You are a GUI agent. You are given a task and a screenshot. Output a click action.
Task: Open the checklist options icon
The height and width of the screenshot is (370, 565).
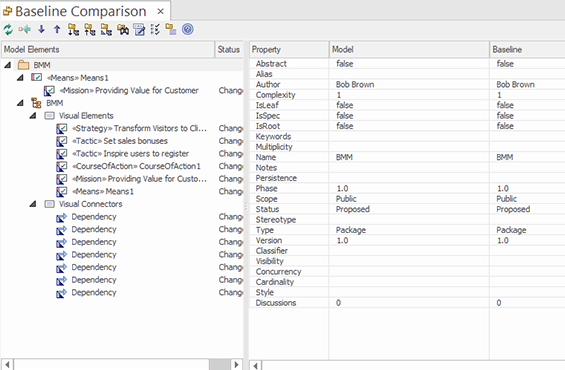coord(155,30)
